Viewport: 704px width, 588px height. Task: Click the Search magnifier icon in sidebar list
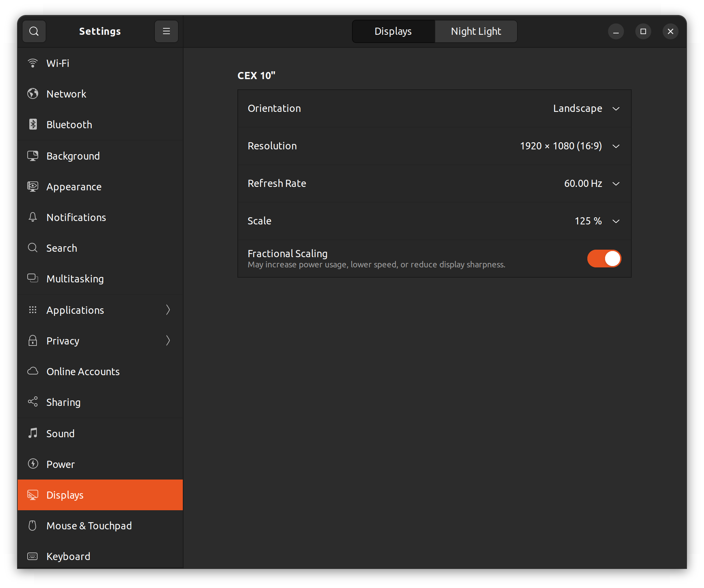pos(33,248)
